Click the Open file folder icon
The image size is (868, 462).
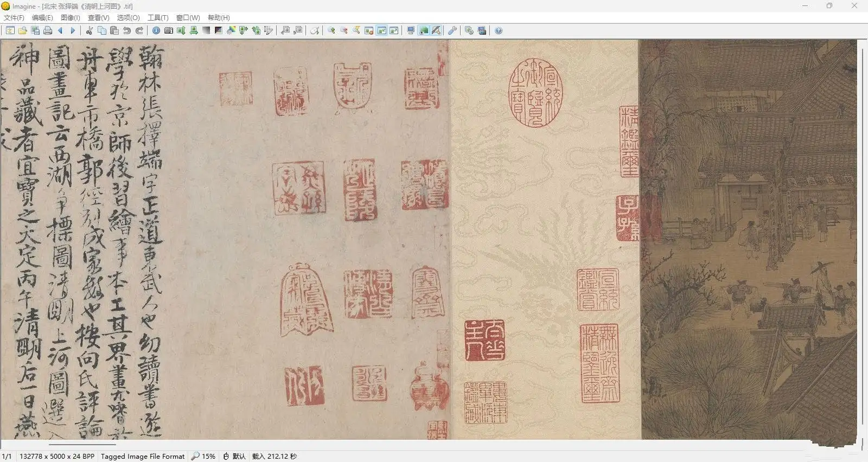tap(22, 30)
